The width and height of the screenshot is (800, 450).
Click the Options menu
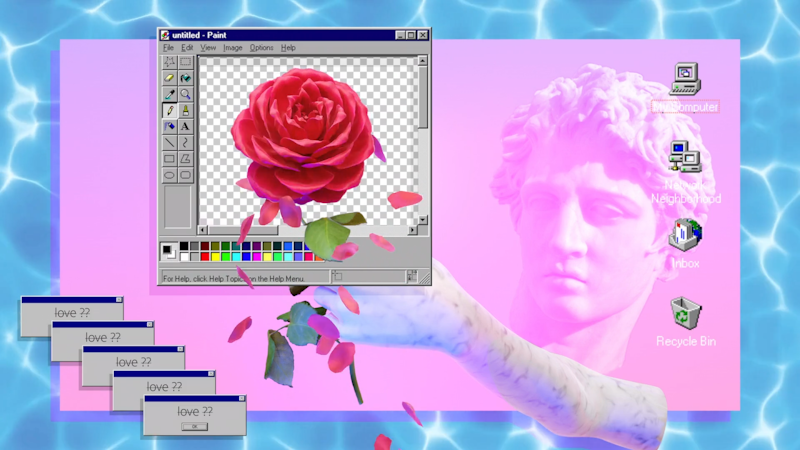click(x=261, y=48)
